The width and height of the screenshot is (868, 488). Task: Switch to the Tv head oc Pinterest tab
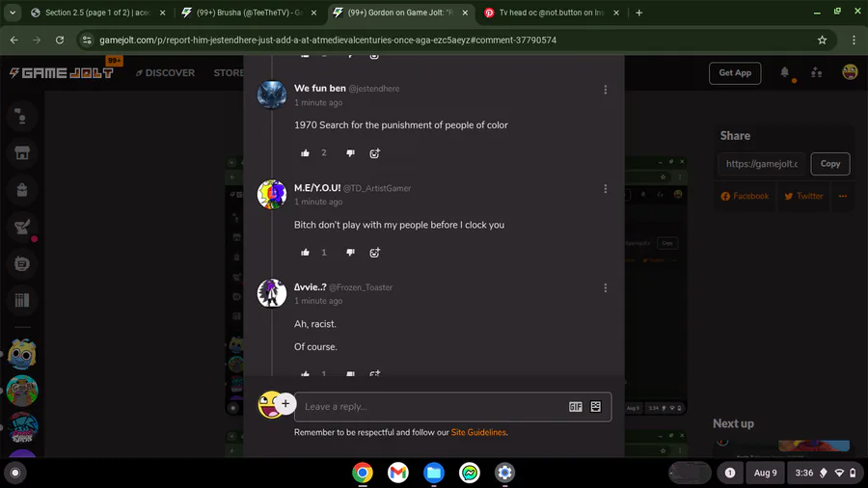pos(551,13)
